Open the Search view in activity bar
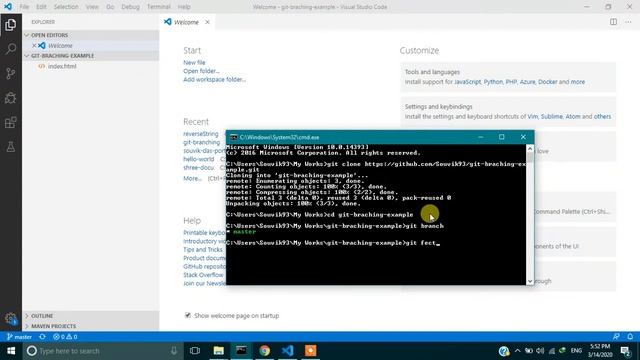 [11, 49]
